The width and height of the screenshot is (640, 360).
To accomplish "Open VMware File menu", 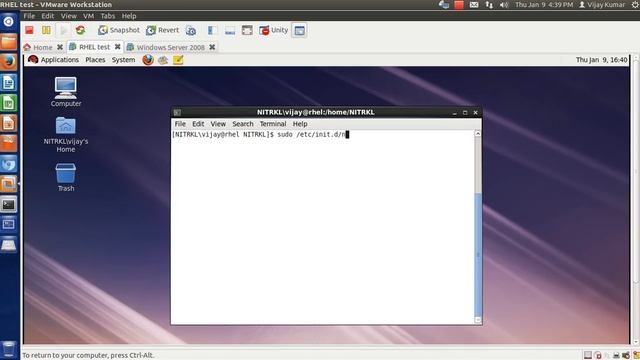I will [x=29, y=16].
